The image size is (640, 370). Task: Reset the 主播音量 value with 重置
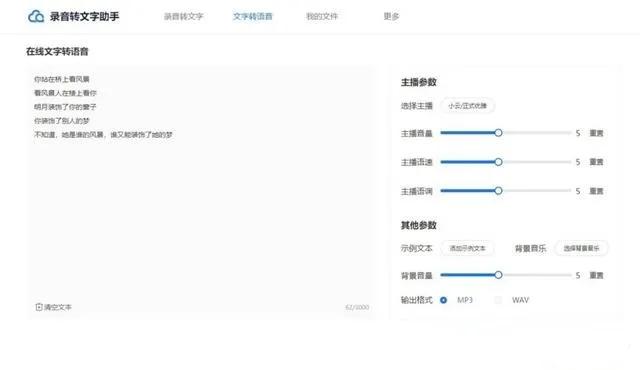pyautogui.click(x=596, y=133)
